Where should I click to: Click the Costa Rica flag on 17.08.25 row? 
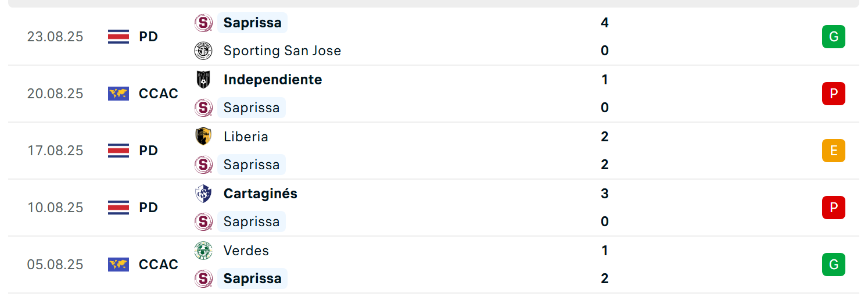coord(119,151)
